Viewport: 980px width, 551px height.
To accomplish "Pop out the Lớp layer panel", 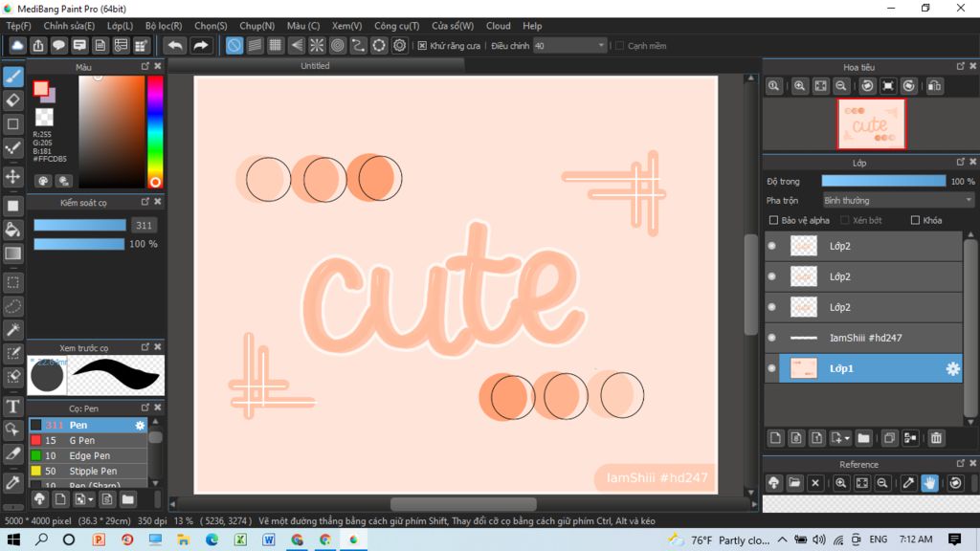I will 961,162.
